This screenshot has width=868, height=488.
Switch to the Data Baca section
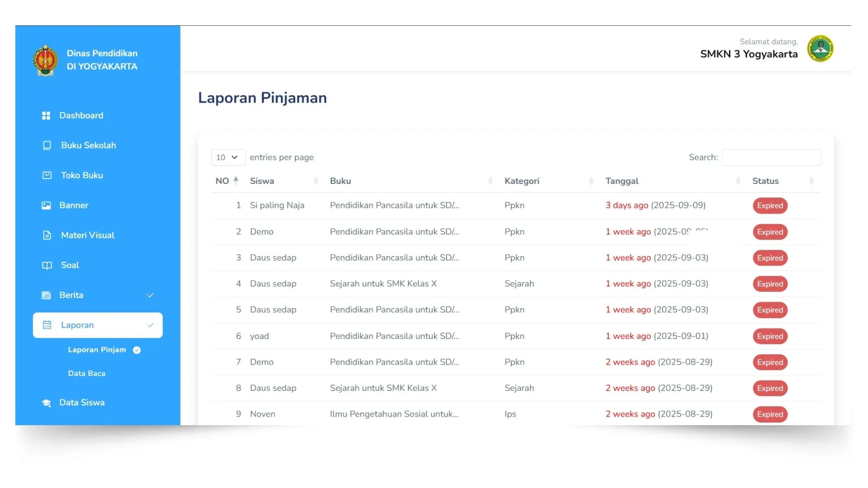[86, 373]
